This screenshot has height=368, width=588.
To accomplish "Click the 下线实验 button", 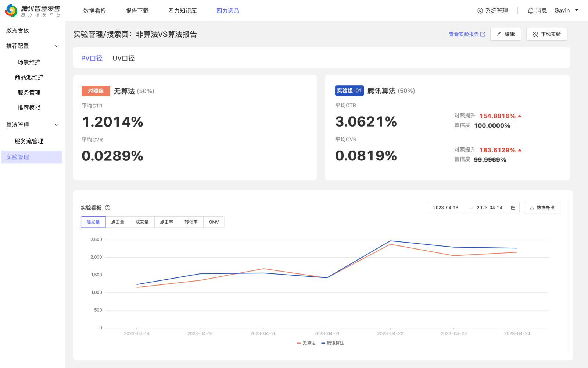I will (x=547, y=34).
